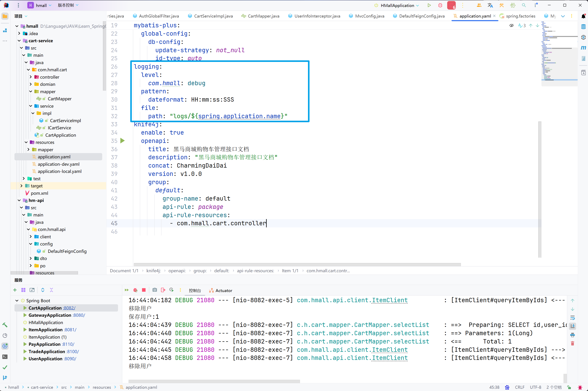The width and height of the screenshot is (588, 391).
Task: Expand the target folder in tree
Action: point(21,186)
